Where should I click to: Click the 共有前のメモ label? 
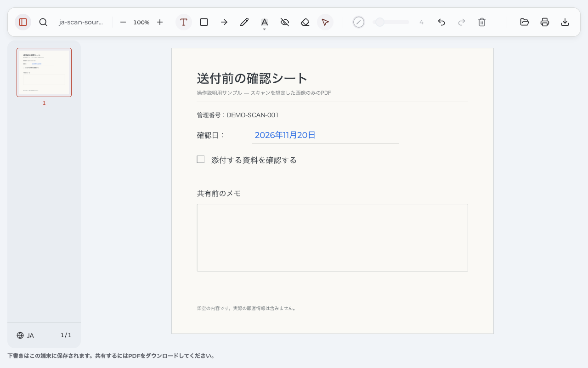[219, 194]
